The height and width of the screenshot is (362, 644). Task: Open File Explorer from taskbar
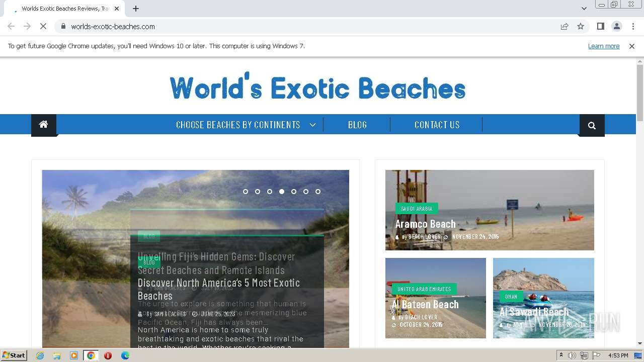[x=57, y=355]
